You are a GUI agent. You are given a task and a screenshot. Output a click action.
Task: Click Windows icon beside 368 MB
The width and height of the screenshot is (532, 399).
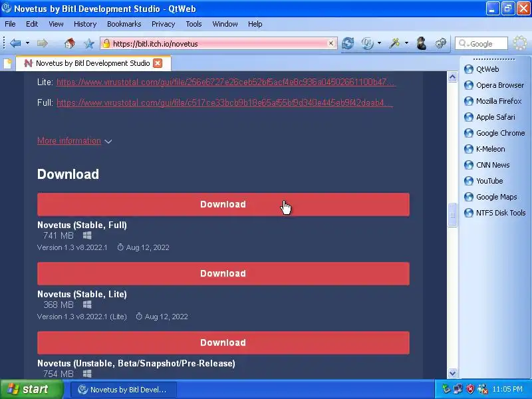click(x=87, y=305)
